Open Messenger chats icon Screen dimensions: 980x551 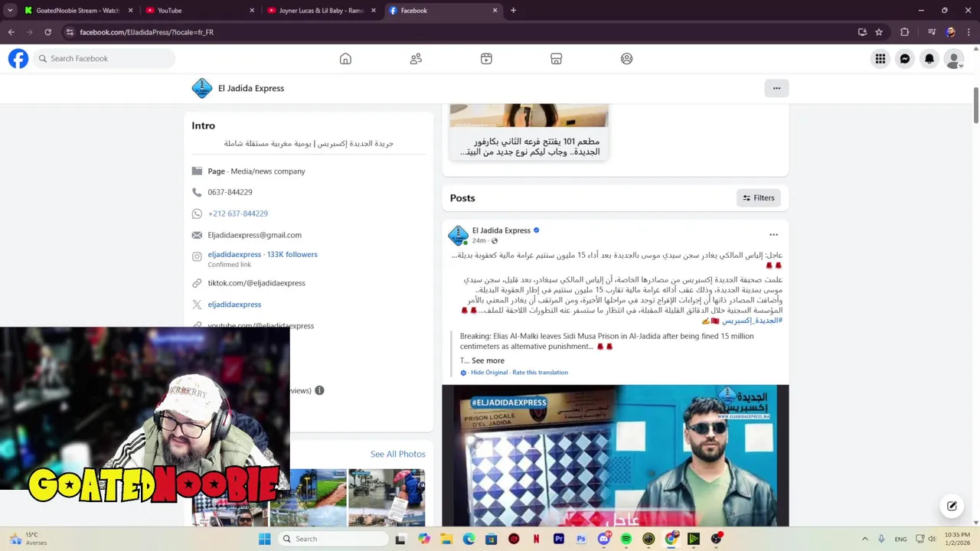pos(905,58)
